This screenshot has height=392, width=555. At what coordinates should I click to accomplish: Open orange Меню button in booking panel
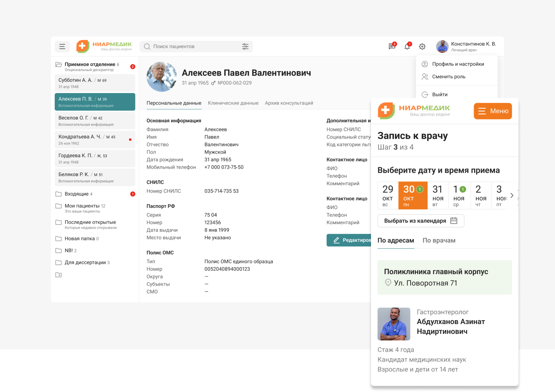(493, 111)
